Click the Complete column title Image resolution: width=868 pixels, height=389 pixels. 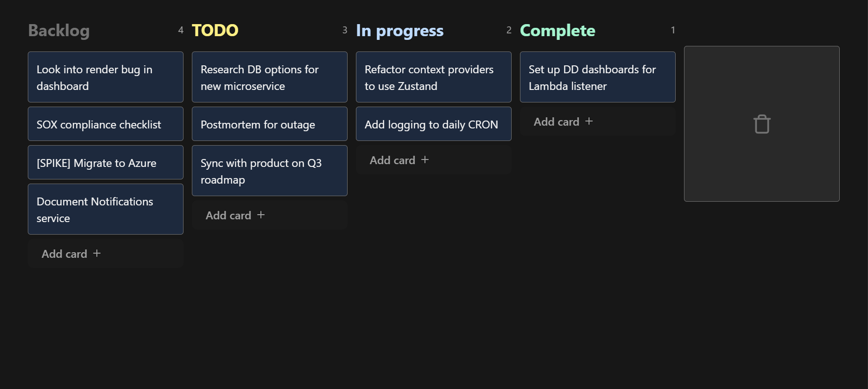click(558, 30)
